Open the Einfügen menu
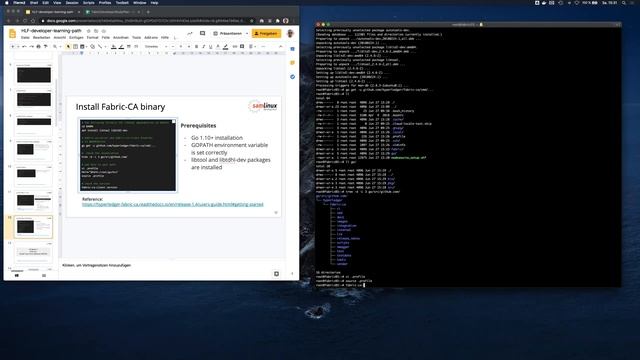The image size is (640, 360). click(76, 38)
